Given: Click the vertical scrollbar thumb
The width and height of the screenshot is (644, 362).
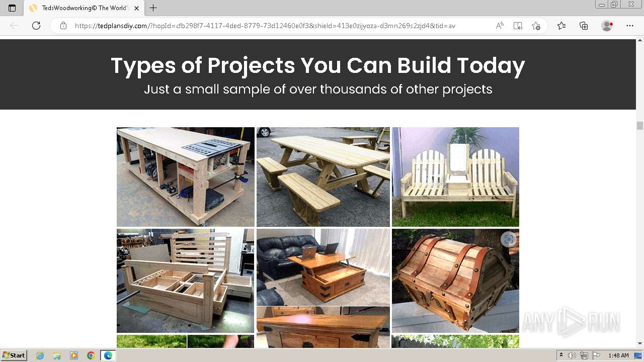Looking at the screenshot, I should 640,126.
